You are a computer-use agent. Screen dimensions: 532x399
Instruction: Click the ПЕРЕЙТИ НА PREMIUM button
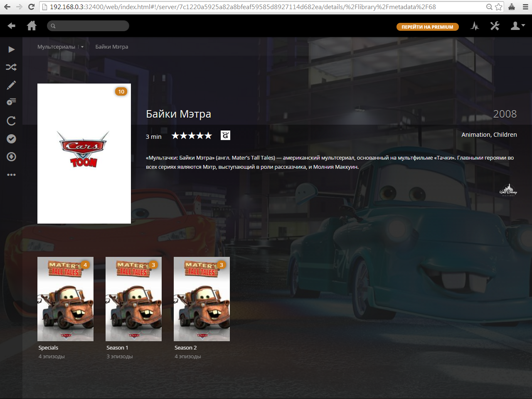pos(427,27)
